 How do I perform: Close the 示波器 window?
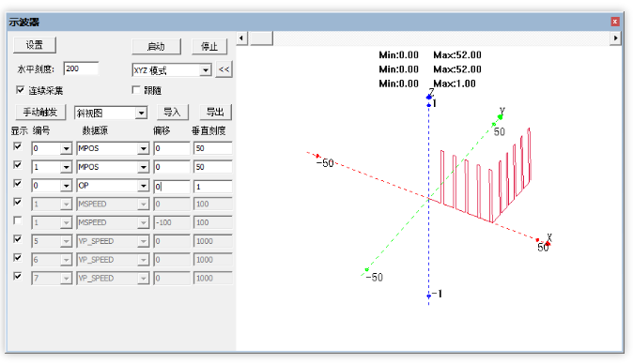pos(615,22)
